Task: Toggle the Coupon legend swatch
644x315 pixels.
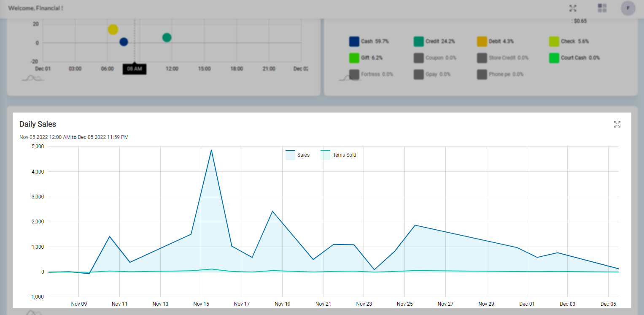Action: coord(418,58)
